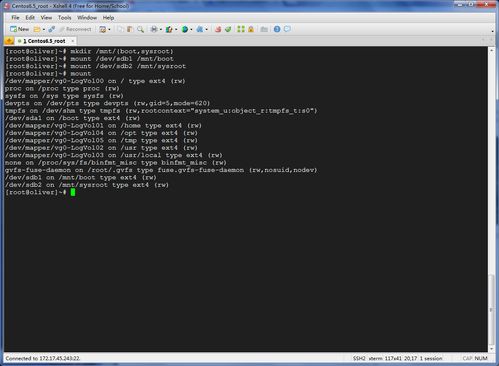Open the Window menu
499x366 pixels.
point(87,18)
